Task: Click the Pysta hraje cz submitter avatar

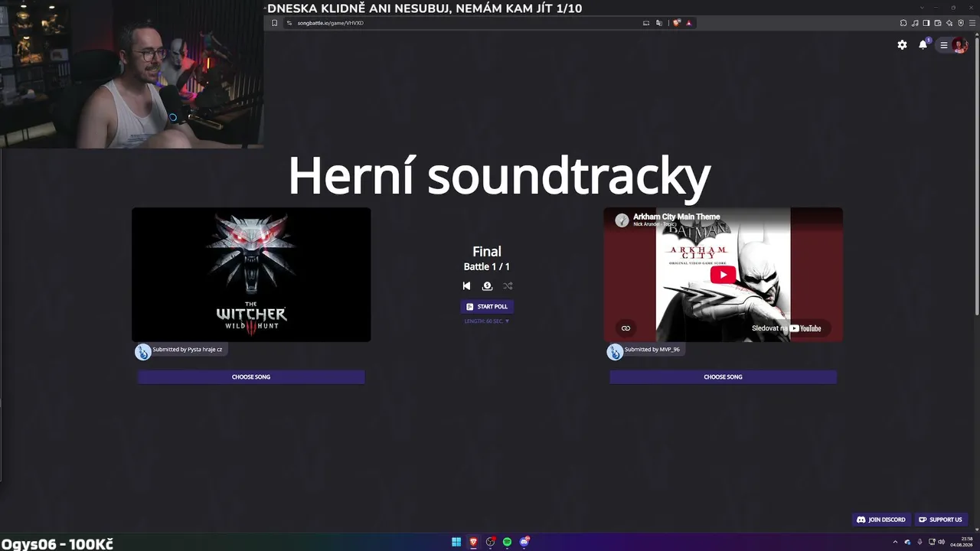Action: (143, 351)
